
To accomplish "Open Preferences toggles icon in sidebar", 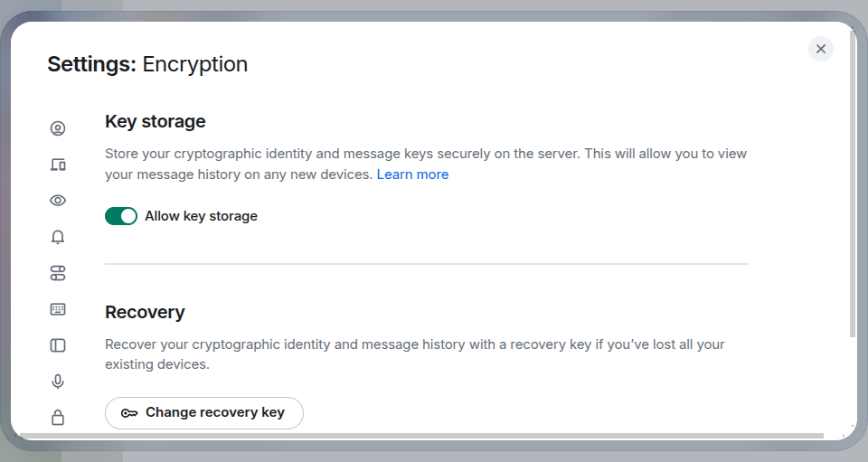I will (58, 273).
